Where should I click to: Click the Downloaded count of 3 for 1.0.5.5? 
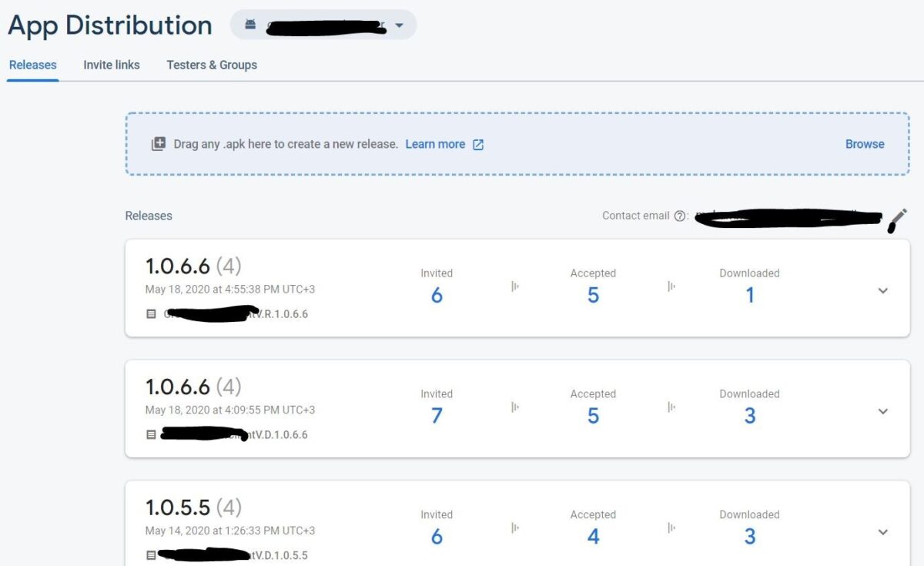tap(749, 536)
